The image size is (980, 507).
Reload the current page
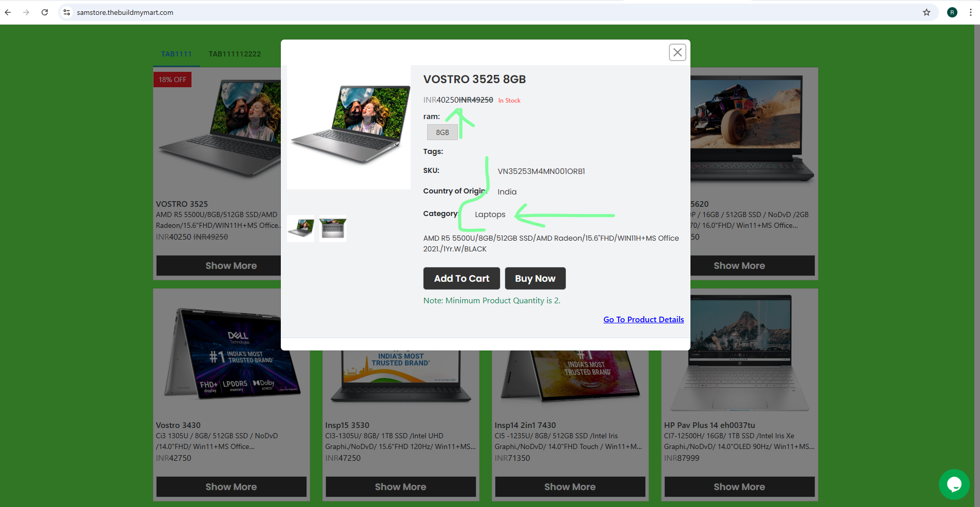pyautogui.click(x=45, y=12)
